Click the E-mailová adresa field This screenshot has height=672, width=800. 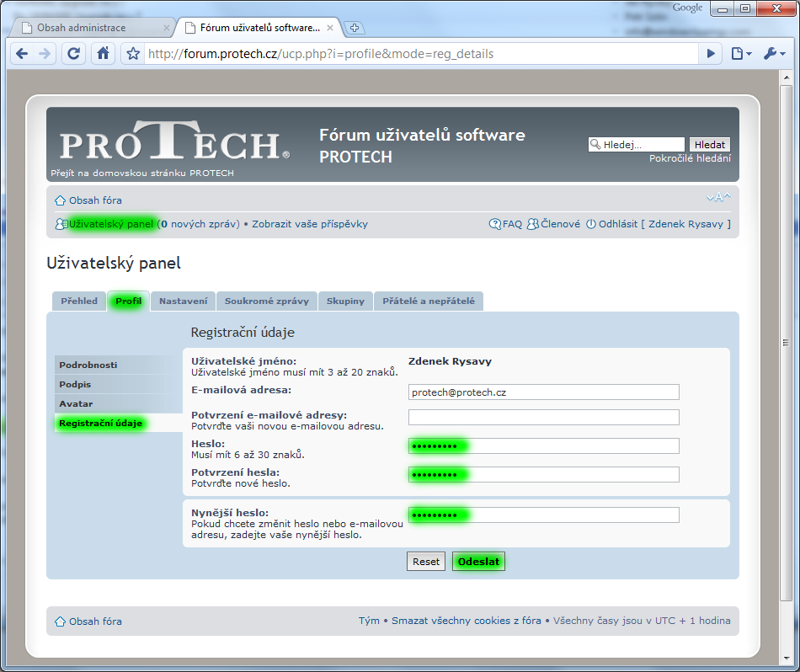coord(543,392)
